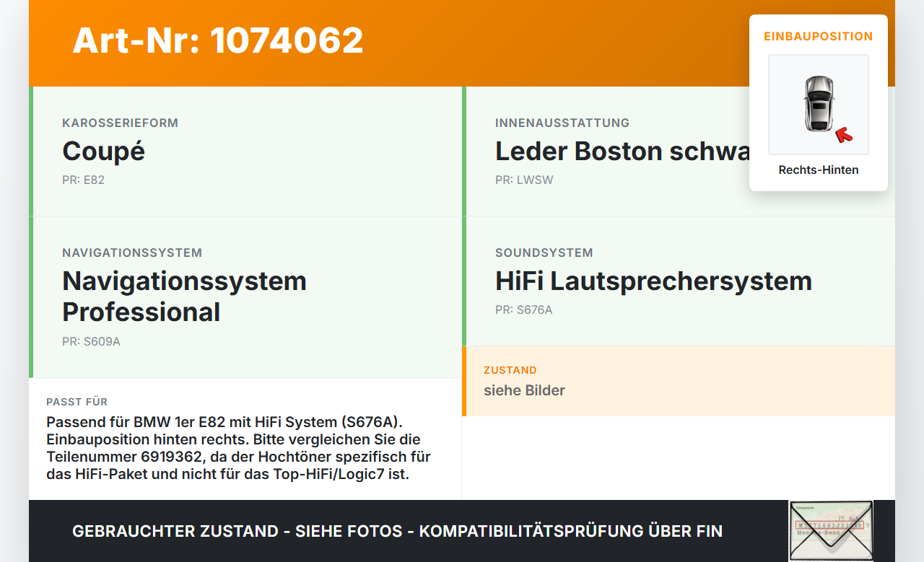Click the INNENAUSSTATTUNG label
The width and height of the screenshot is (924, 562).
coord(562,123)
